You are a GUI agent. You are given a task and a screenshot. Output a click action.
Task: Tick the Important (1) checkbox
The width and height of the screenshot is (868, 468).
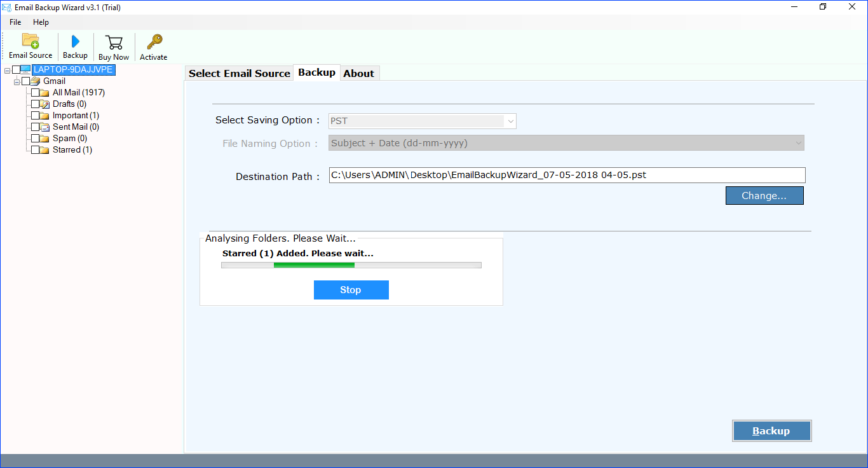point(35,116)
